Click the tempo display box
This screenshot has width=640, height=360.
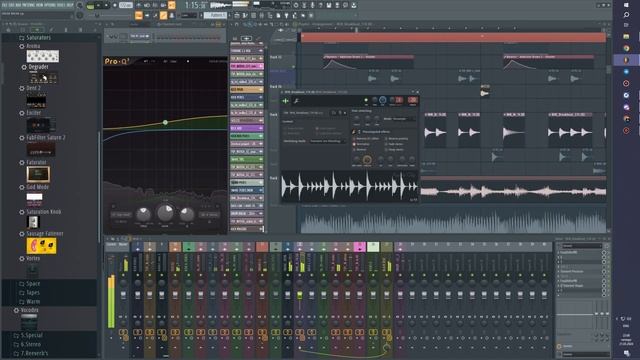pyautogui.click(x=126, y=5)
